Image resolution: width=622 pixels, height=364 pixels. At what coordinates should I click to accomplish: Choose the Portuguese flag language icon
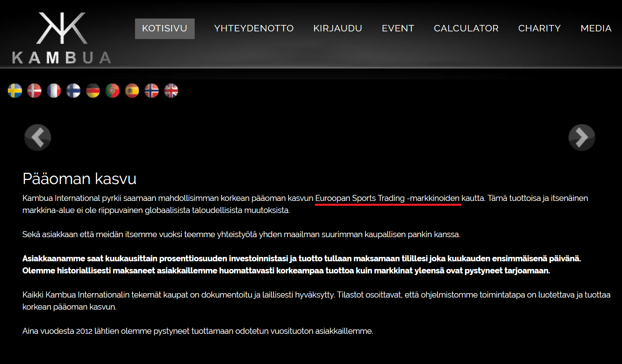click(x=112, y=91)
